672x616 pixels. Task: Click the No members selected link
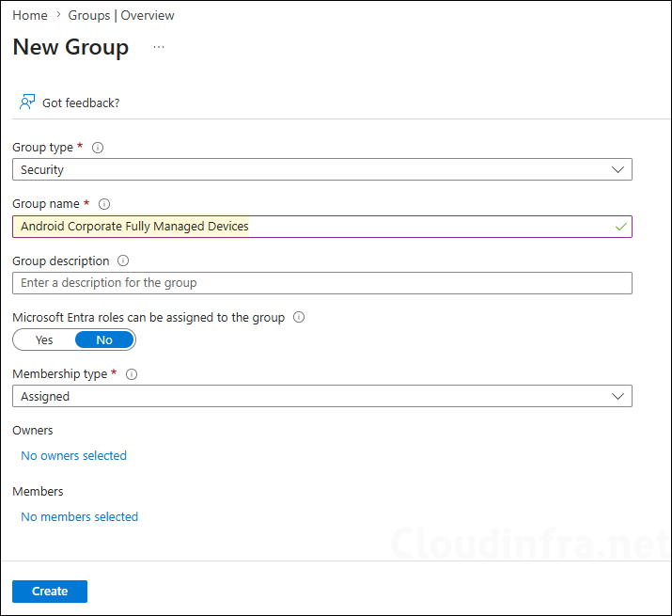79,516
